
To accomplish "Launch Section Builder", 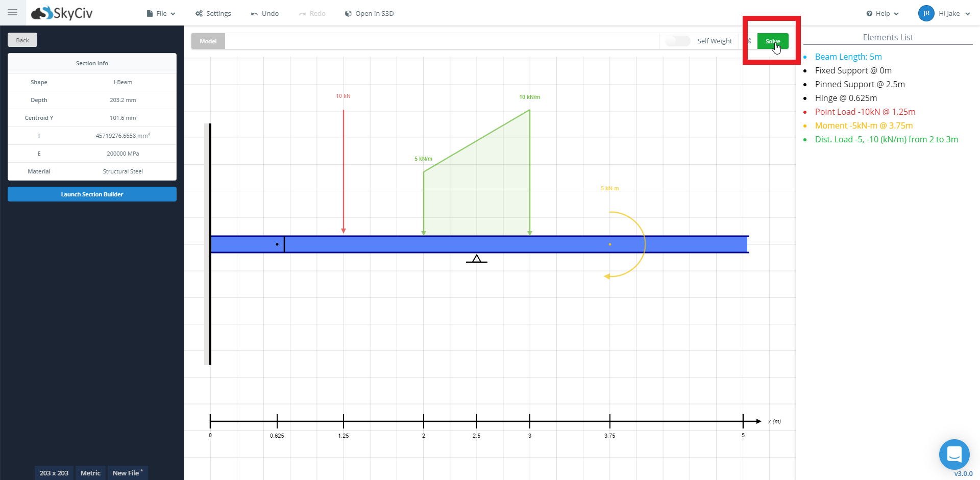I will tap(92, 194).
